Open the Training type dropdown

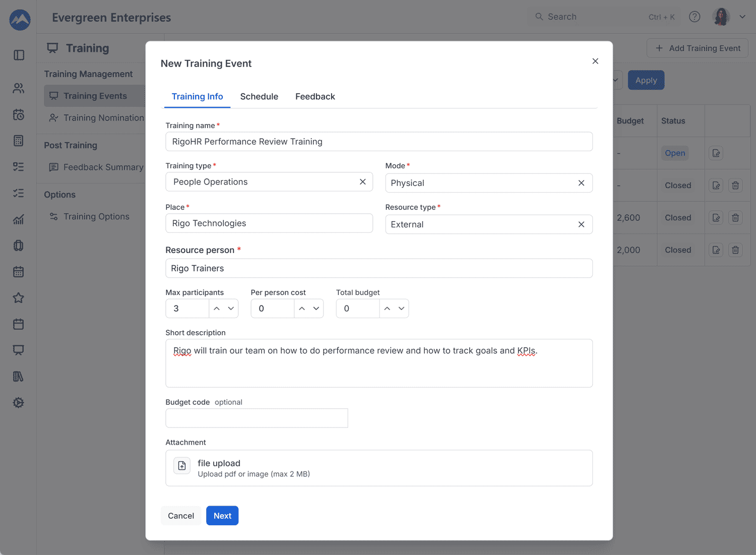click(x=262, y=182)
